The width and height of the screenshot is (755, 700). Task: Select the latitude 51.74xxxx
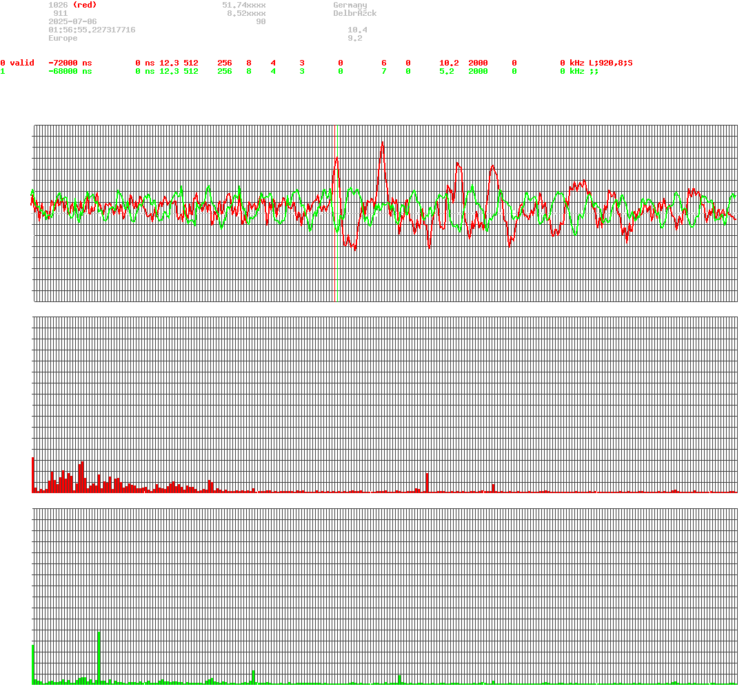tap(244, 5)
